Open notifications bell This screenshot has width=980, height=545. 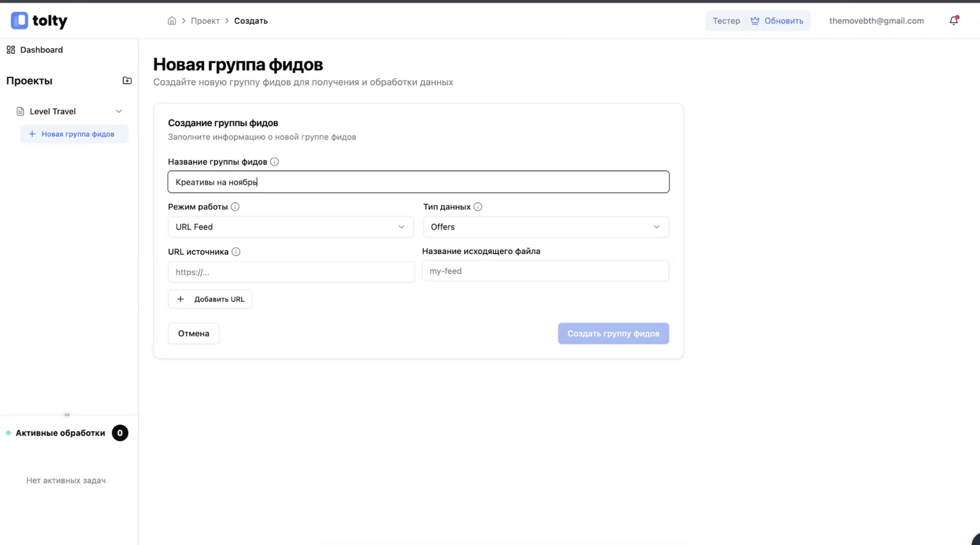pyautogui.click(x=953, y=21)
